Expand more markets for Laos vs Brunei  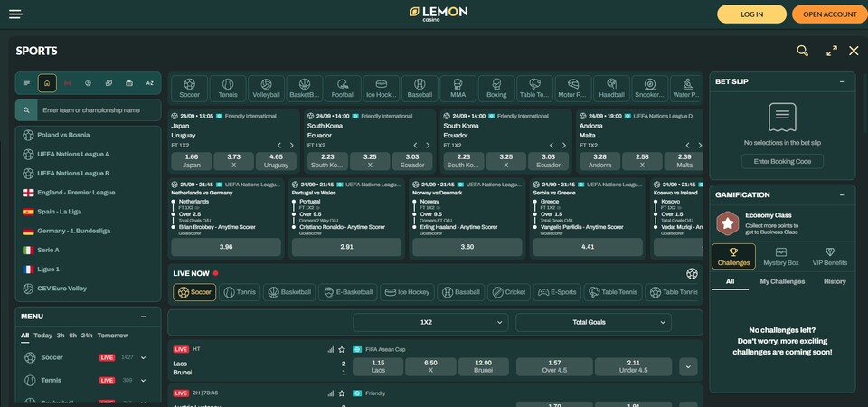click(688, 366)
